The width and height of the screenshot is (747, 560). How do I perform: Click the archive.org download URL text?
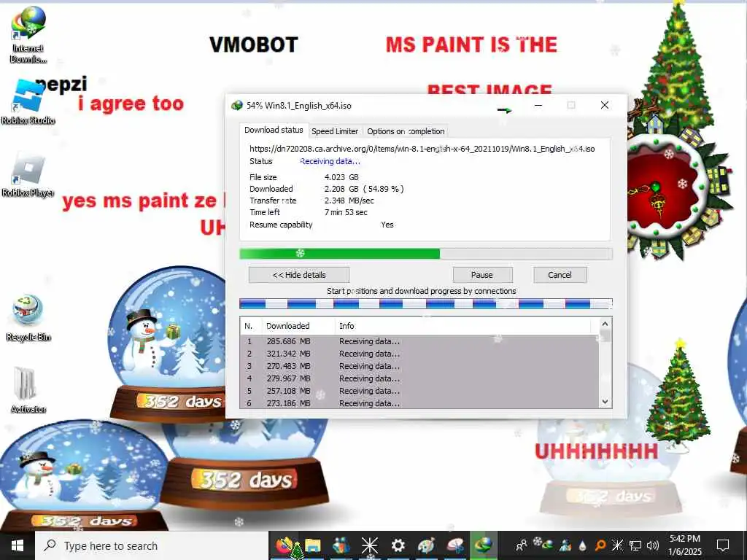click(x=422, y=149)
